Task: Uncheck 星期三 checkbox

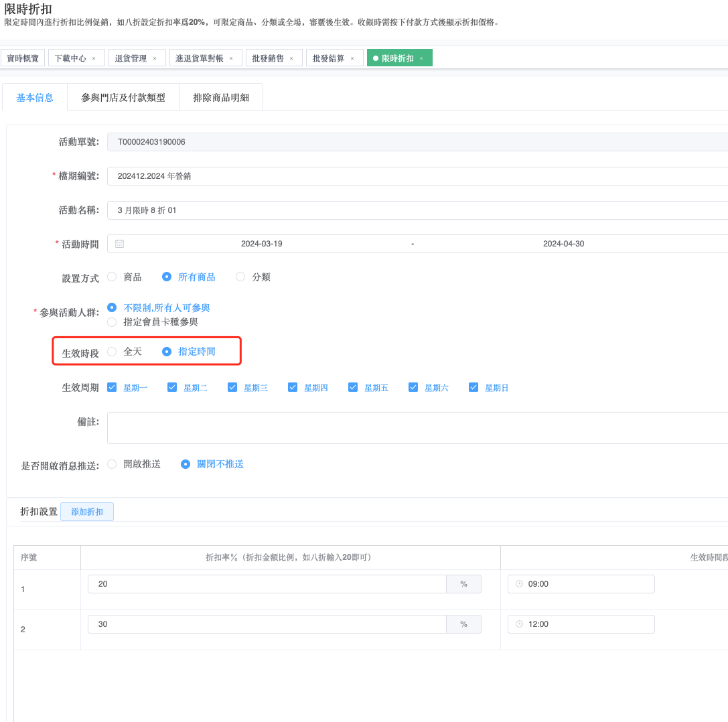Action: pyautogui.click(x=232, y=387)
